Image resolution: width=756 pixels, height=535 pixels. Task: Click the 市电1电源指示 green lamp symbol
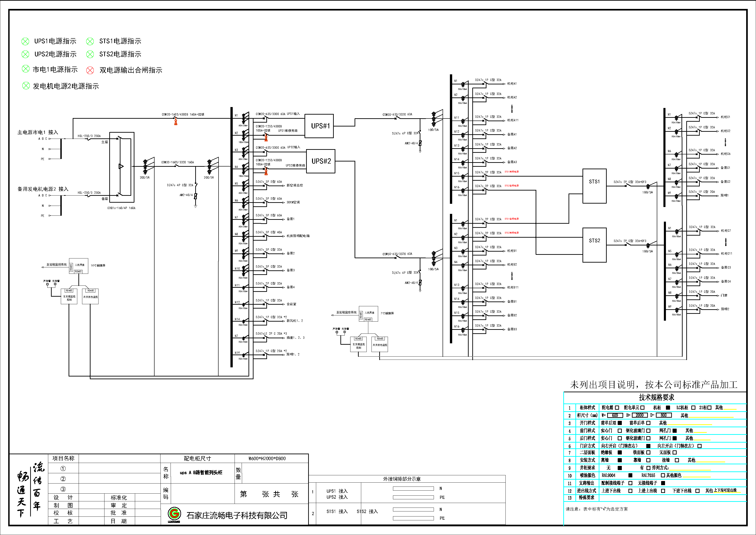coord(25,69)
